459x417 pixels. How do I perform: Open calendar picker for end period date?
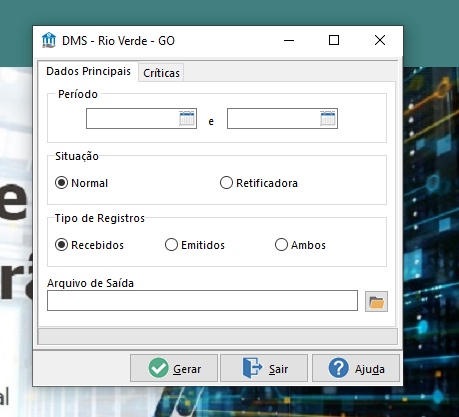point(328,118)
